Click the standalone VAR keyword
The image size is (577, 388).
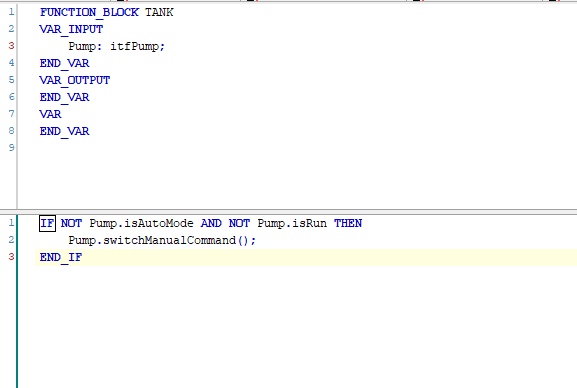[x=50, y=114]
